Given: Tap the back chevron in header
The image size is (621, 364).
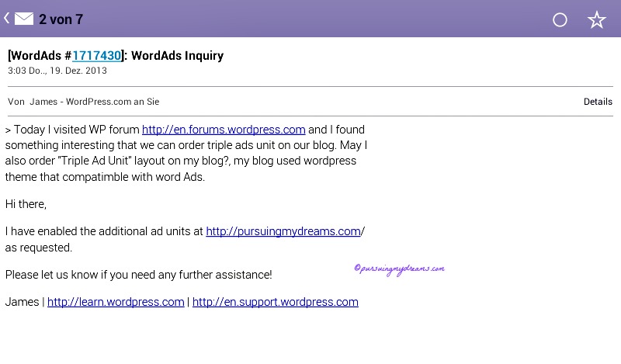Looking at the screenshot, I should point(7,18).
